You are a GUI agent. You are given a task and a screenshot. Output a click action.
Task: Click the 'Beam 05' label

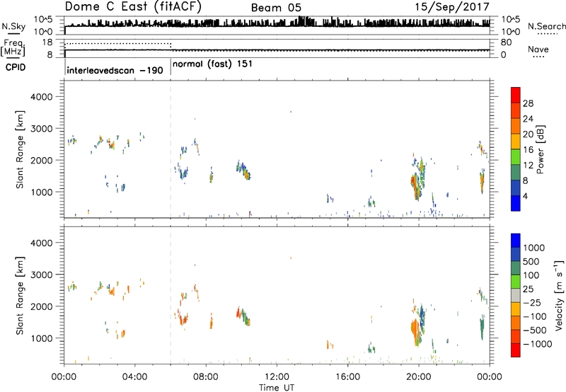(276, 8)
